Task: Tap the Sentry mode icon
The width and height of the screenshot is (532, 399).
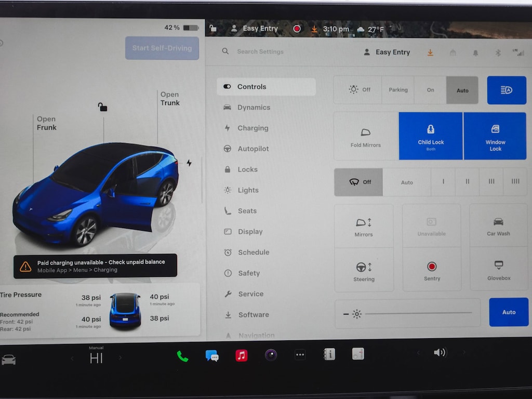Action: point(432,270)
